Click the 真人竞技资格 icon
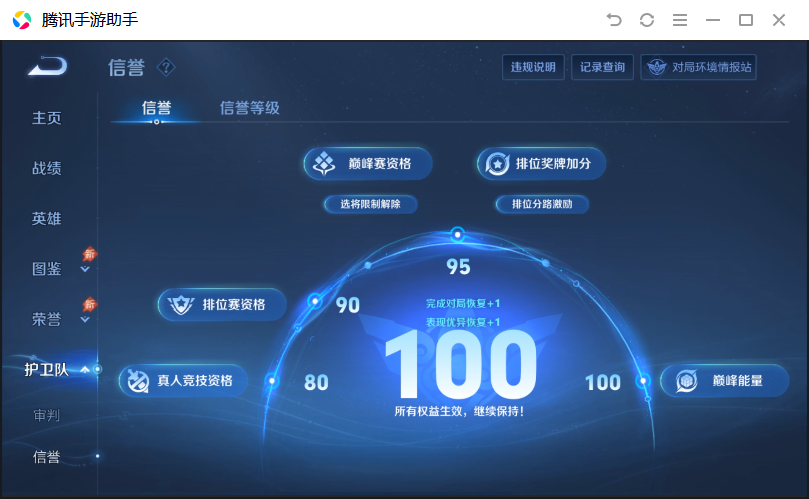The width and height of the screenshot is (809, 499). click(138, 381)
